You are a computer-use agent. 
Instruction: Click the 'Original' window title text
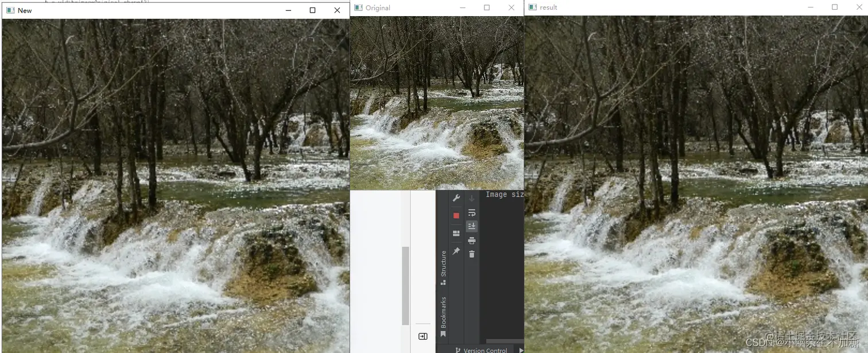(x=378, y=7)
